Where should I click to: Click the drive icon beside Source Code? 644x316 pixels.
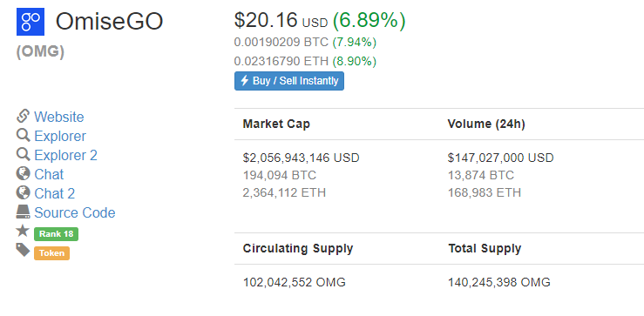(23, 212)
